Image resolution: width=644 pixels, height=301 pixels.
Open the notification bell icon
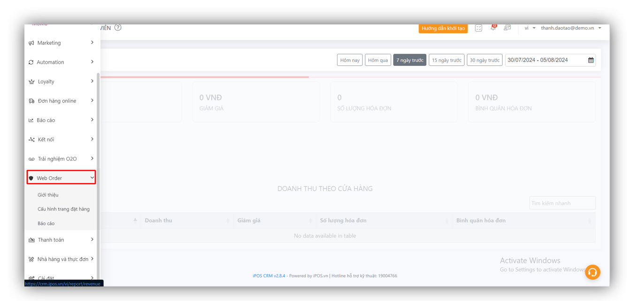point(493,28)
